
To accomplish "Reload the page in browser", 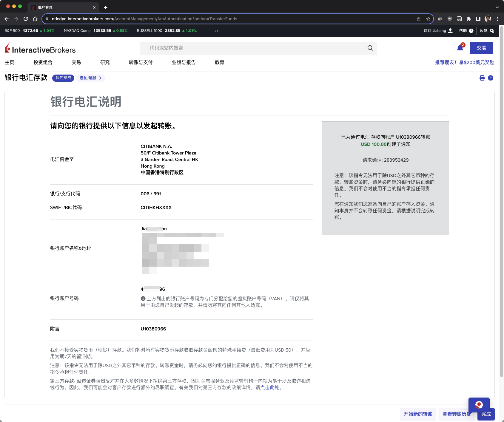I will [26, 19].
